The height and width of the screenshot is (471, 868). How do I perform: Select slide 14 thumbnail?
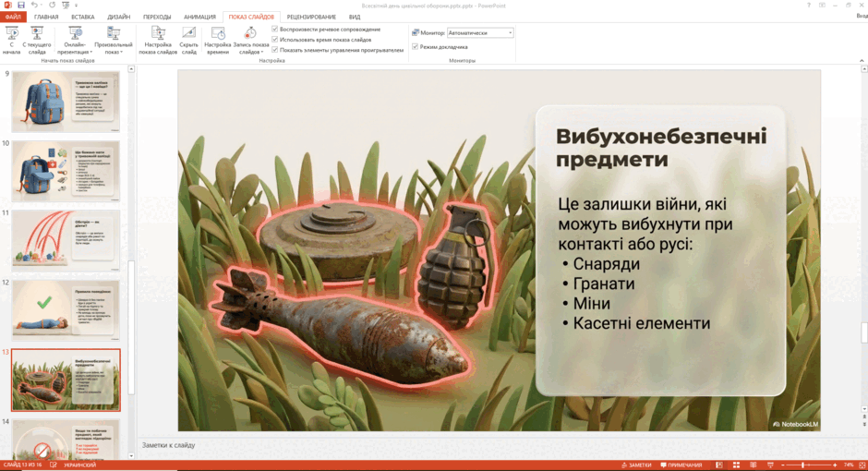tap(66, 440)
